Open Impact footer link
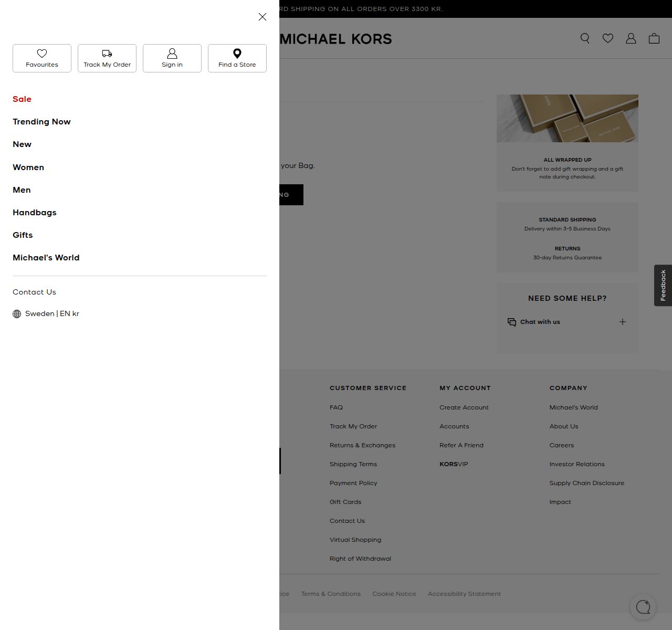This screenshot has height=630, width=672. [560, 502]
